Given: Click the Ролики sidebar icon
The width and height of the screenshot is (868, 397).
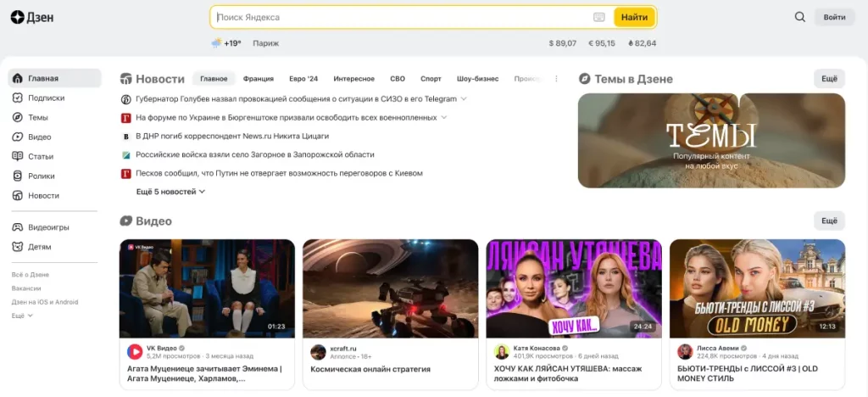Looking at the screenshot, I should tap(18, 176).
